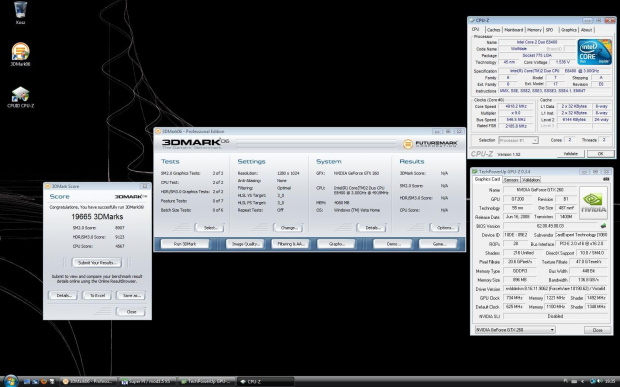Switch to the Memory tab in CPU-Z
Viewport: 620px width, 387px height.
(534, 30)
